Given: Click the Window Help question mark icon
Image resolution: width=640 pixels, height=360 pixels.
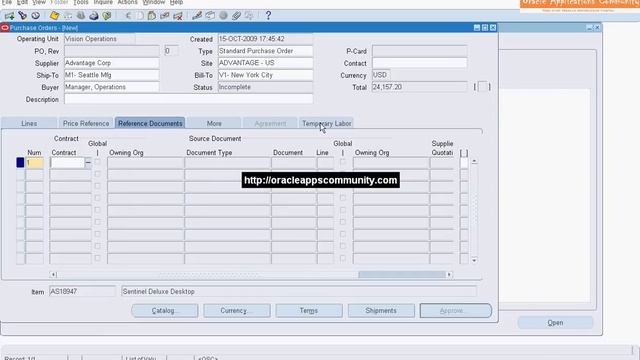Looking at the screenshot, I should [x=268, y=16].
